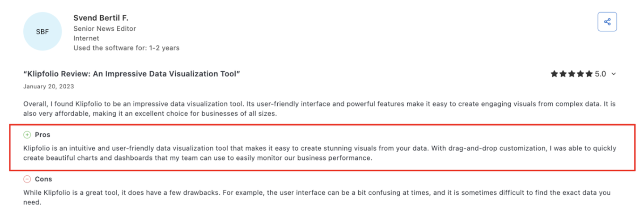Click the Internet industry label
This screenshot has height=221, width=644.
[x=86, y=38]
